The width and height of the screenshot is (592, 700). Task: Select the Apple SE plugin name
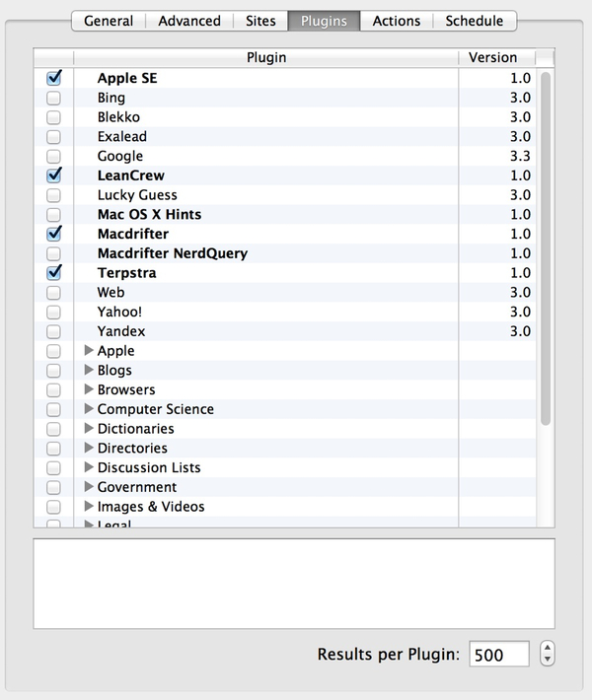(127, 78)
